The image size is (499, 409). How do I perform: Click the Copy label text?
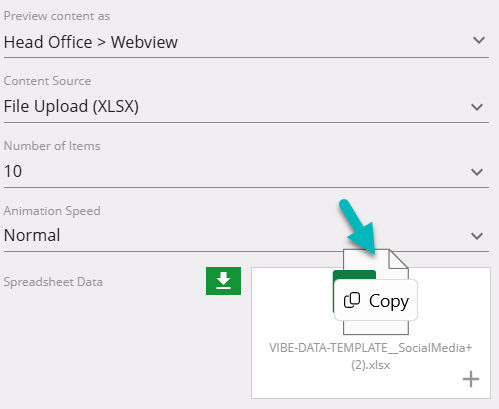(x=389, y=301)
